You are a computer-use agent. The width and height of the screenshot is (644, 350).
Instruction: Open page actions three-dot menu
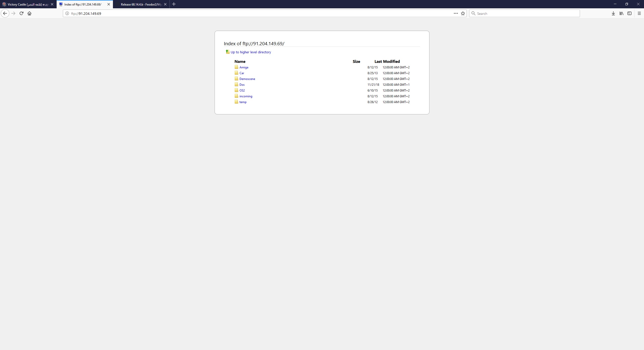[456, 13]
